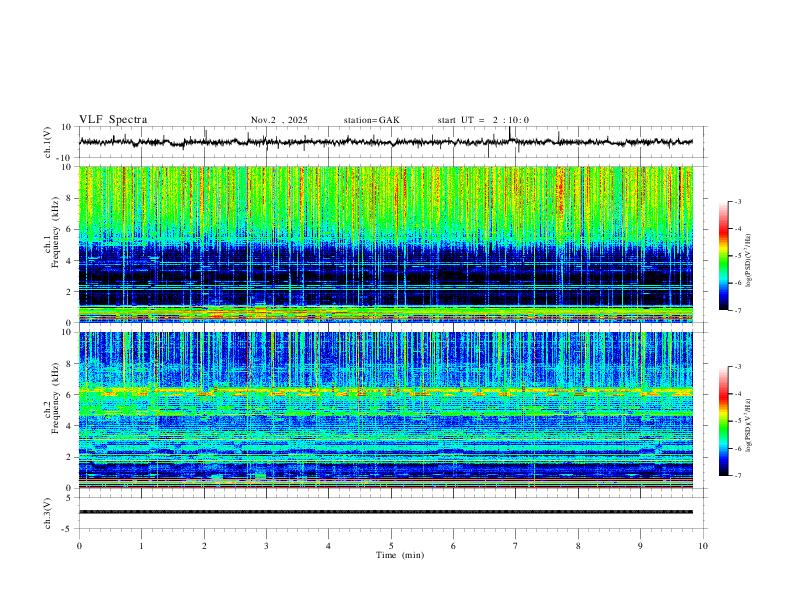Click time axis tick label "9"
Screen dimensions: 792x612
[x=640, y=546]
